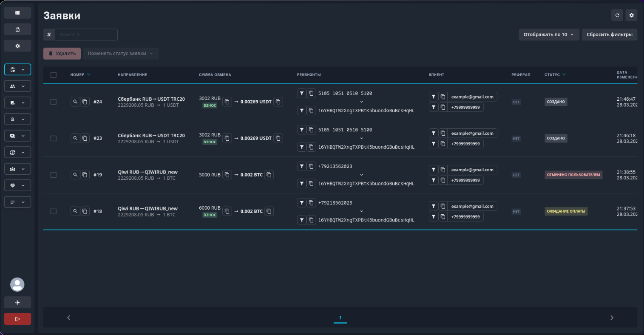Viewport: 644px width, 335px height.
Task: Go to the next page arrow
Action: tap(612, 318)
